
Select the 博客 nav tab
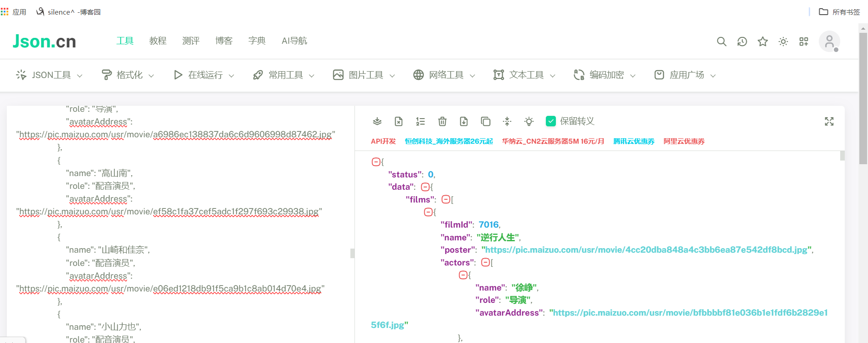pos(224,41)
